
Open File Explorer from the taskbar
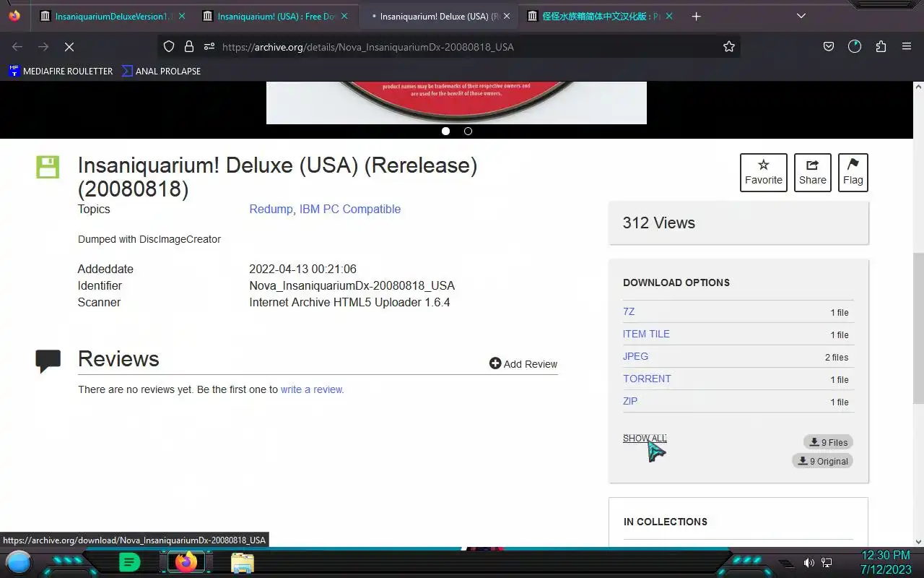click(x=243, y=563)
